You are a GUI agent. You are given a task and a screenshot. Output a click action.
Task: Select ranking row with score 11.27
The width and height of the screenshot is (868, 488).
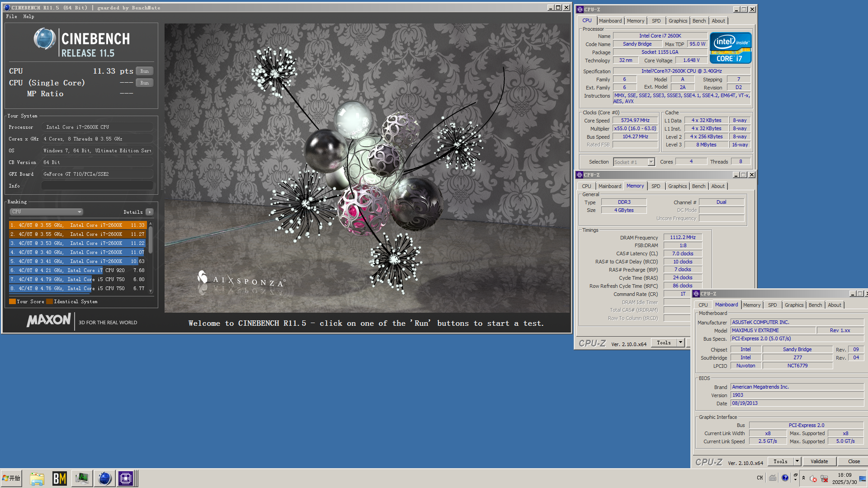pyautogui.click(x=78, y=234)
